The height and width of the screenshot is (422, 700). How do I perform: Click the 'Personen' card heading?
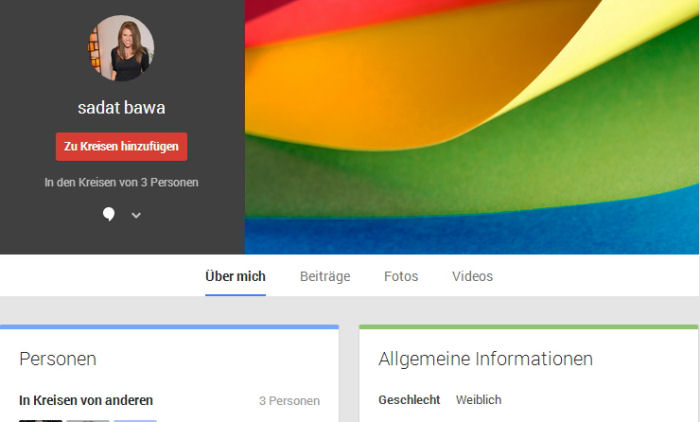tap(58, 359)
